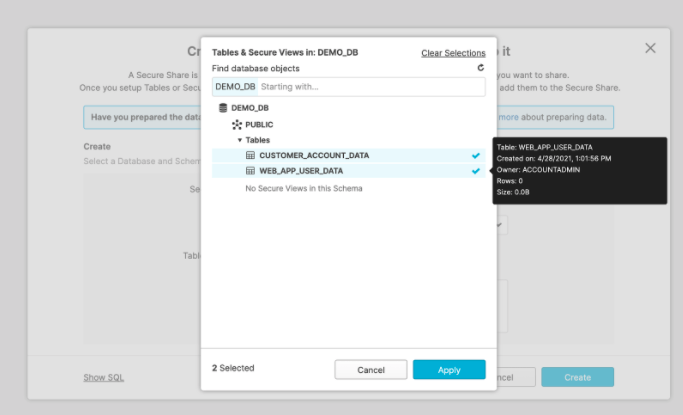Collapse the Tables tree node
The width and height of the screenshot is (683, 415).
240,140
